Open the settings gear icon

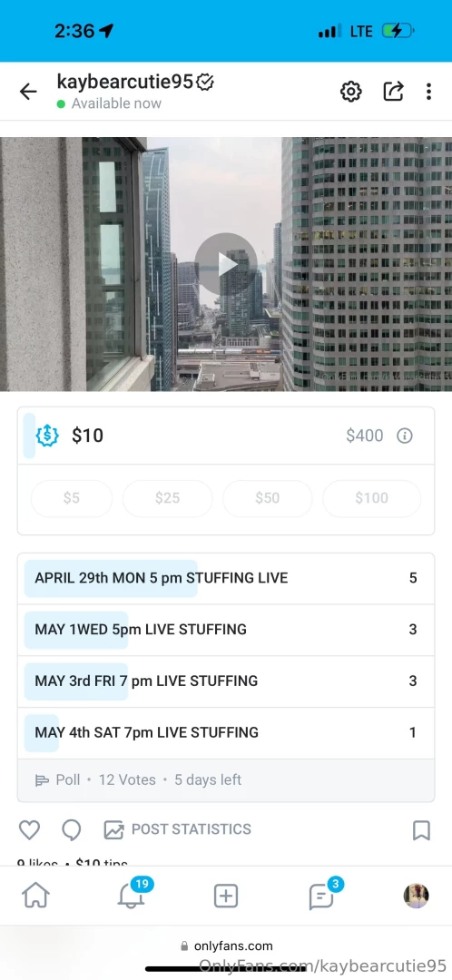click(x=350, y=92)
